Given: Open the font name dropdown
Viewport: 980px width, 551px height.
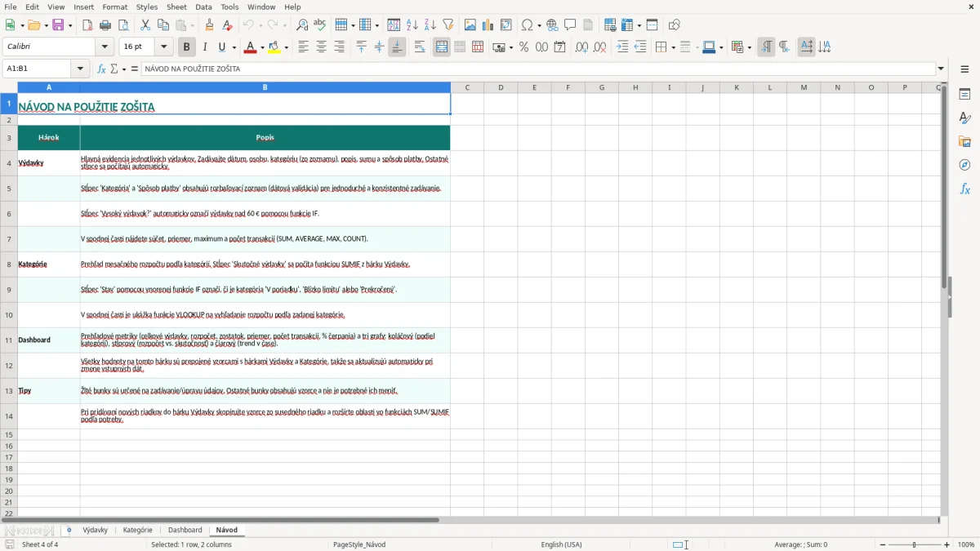Looking at the screenshot, I should tap(104, 47).
